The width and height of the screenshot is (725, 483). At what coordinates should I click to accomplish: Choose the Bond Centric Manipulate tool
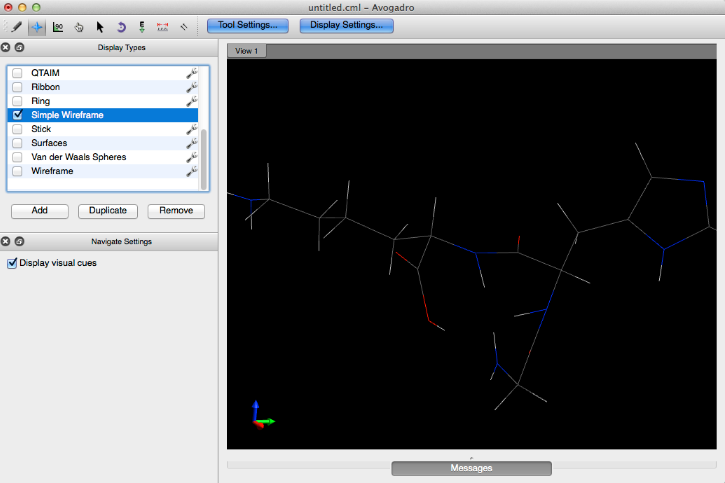[x=58, y=26]
